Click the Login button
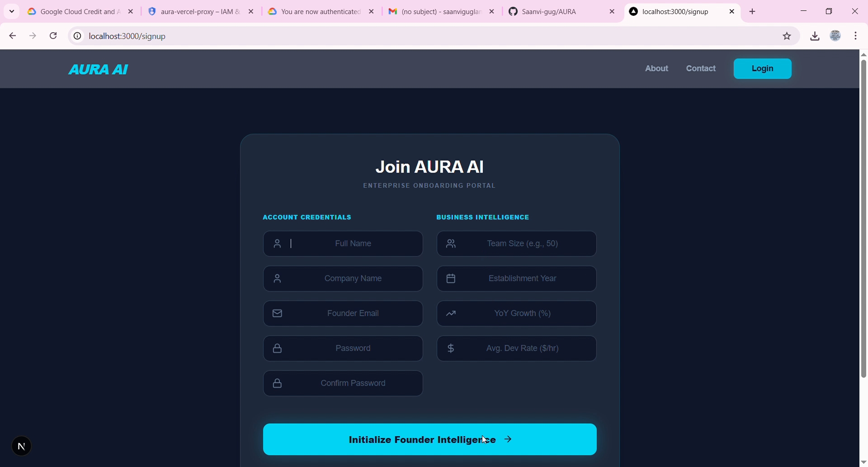 click(763, 69)
